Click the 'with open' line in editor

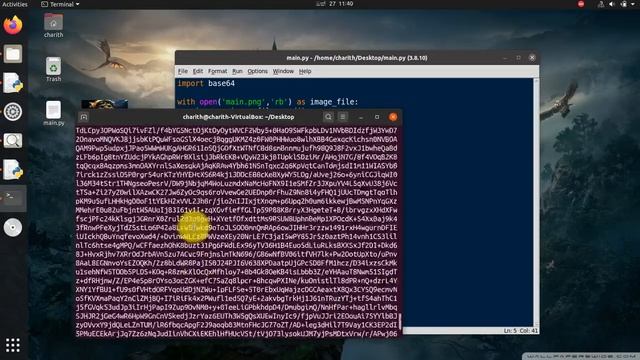267,102
